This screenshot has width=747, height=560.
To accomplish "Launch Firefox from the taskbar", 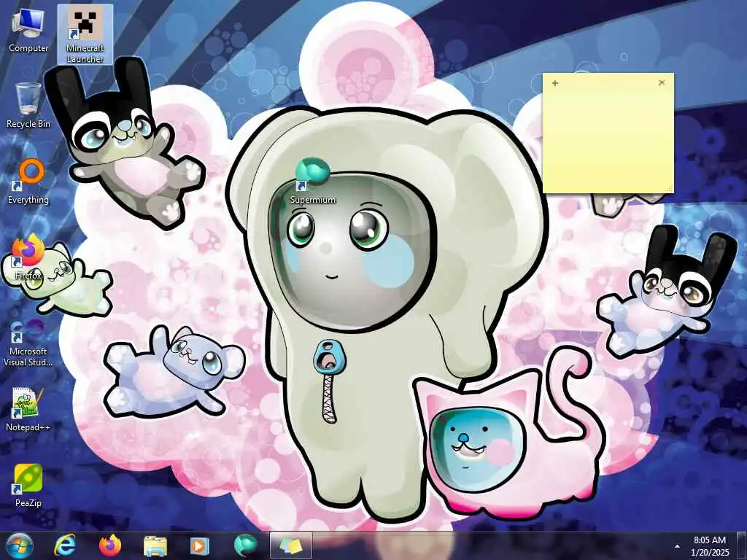I will (110, 545).
